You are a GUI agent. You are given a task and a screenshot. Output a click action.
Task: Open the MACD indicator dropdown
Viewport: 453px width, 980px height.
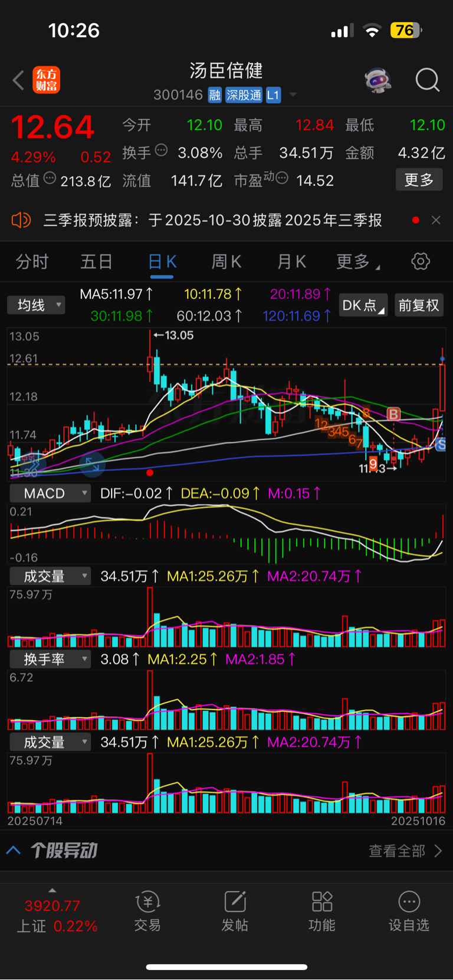[x=50, y=493]
